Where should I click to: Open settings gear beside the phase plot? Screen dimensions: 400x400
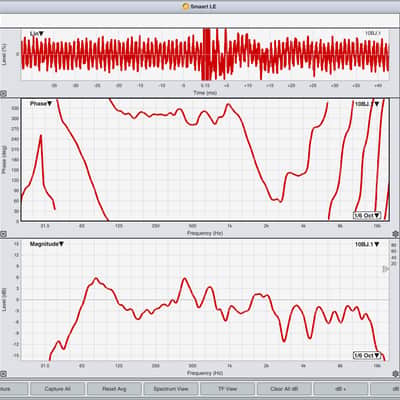tap(396, 234)
